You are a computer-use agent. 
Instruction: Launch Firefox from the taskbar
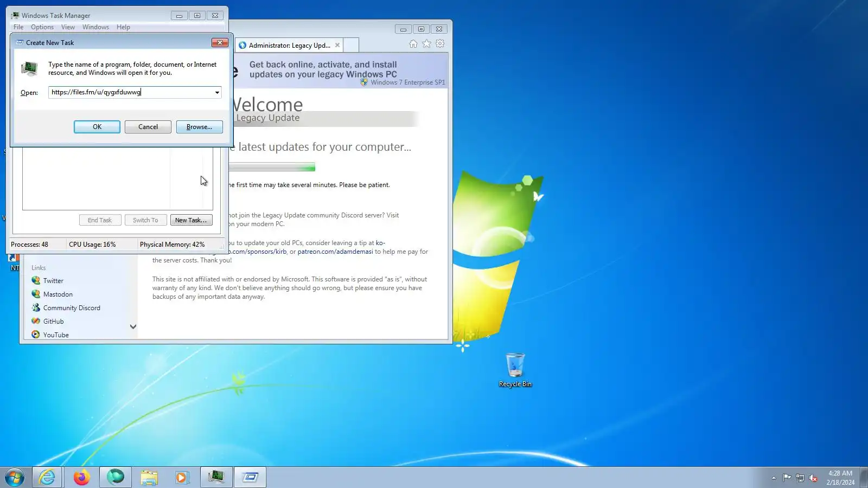[x=82, y=478]
